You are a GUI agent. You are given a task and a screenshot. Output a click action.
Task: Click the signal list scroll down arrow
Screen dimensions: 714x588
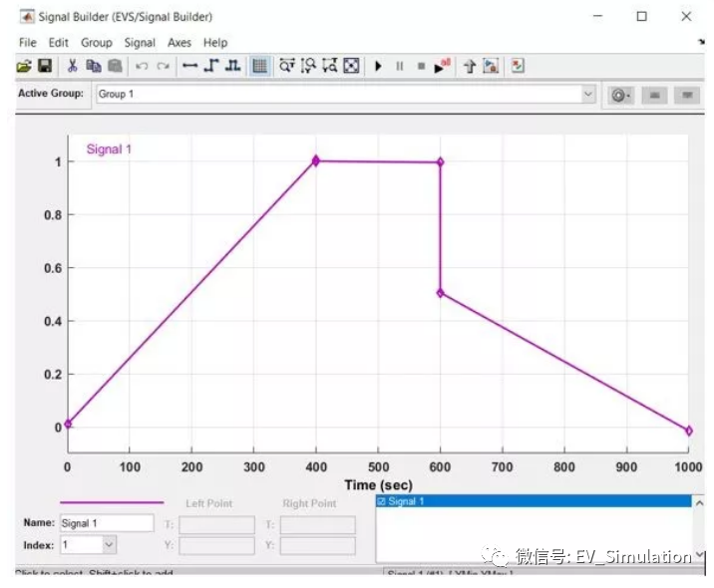[699, 555]
